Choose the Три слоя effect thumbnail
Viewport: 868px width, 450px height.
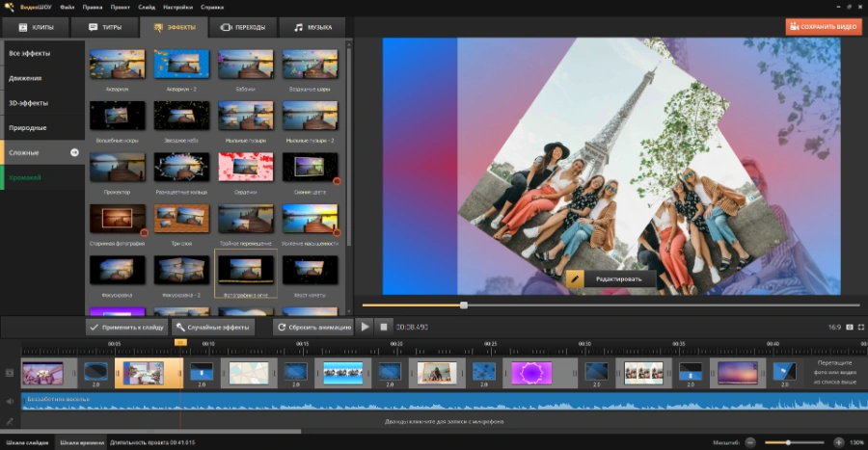pyautogui.click(x=181, y=219)
